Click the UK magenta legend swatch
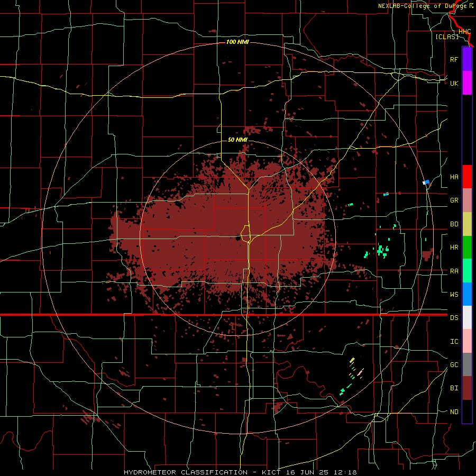This screenshot has height=476, width=476. 467,83
